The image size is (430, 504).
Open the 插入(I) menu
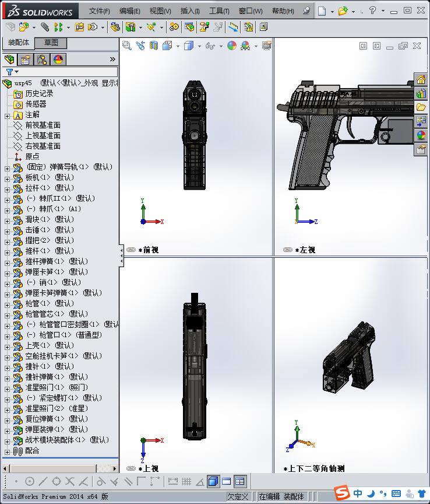point(190,11)
